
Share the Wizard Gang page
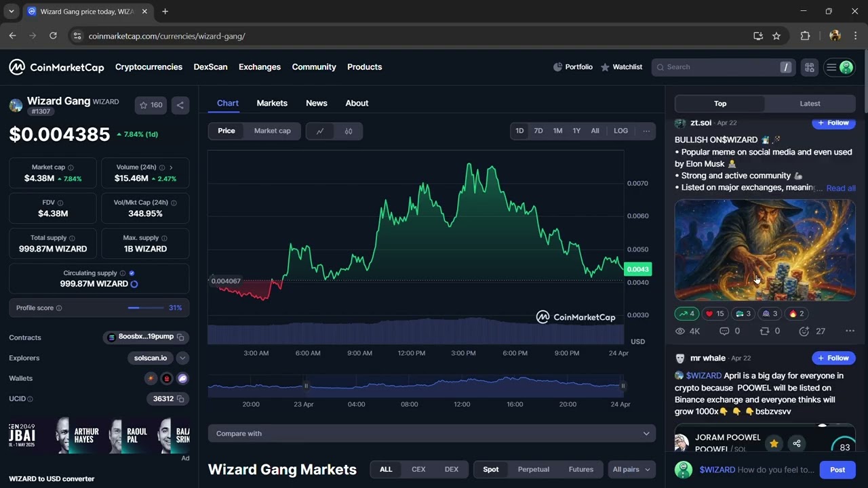pyautogui.click(x=180, y=105)
